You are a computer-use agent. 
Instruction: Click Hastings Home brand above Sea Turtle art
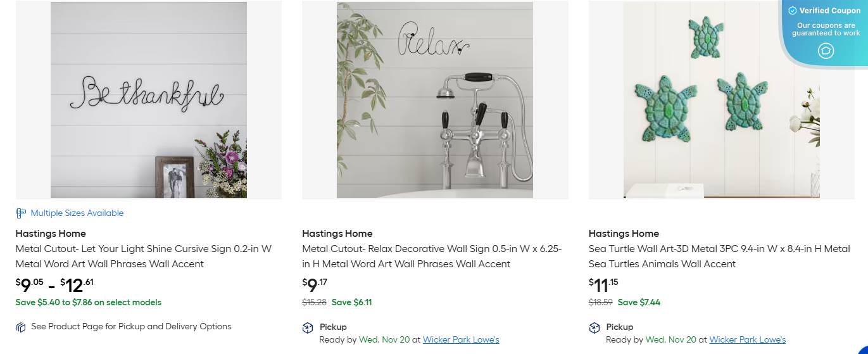pyautogui.click(x=624, y=234)
